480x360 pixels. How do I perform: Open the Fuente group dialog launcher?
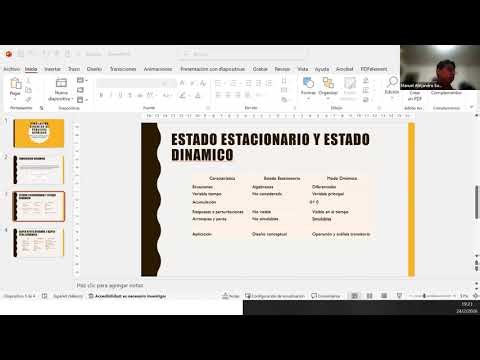(208, 108)
